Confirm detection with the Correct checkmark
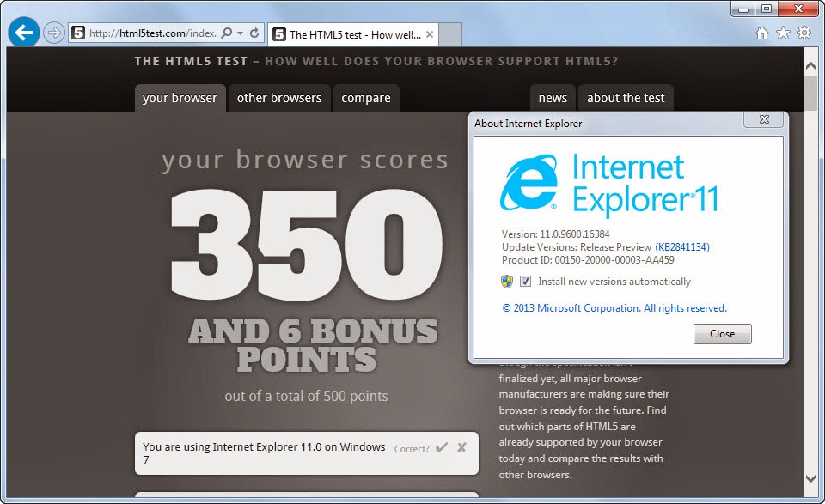The width and height of the screenshot is (825, 504). click(442, 446)
